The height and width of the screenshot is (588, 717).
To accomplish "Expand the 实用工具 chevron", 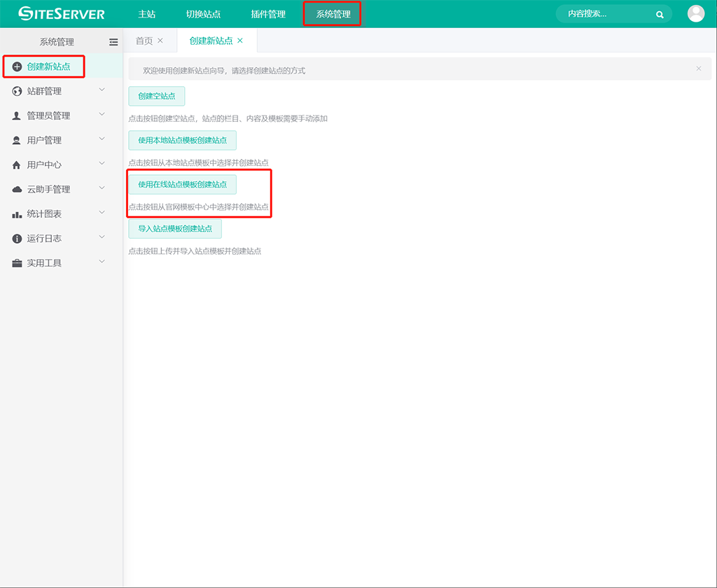I will point(102,262).
